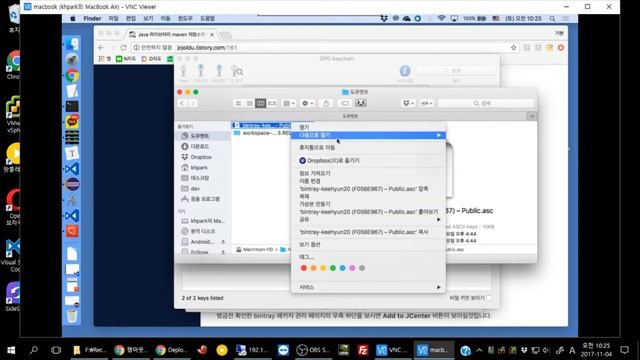Click the Finder share toolbar icon
Screen dimensions: 640x360
(x=326, y=103)
